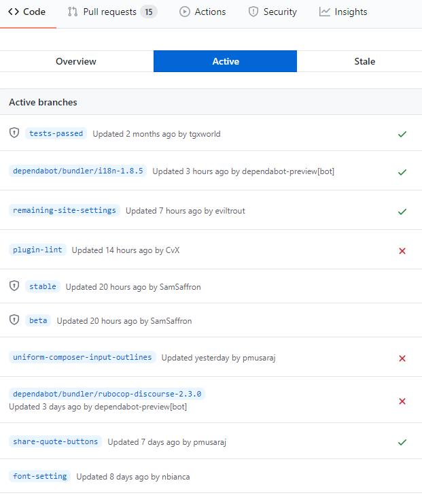
Task: Open the uniform-composer-input-outlines branch
Action: pos(82,357)
